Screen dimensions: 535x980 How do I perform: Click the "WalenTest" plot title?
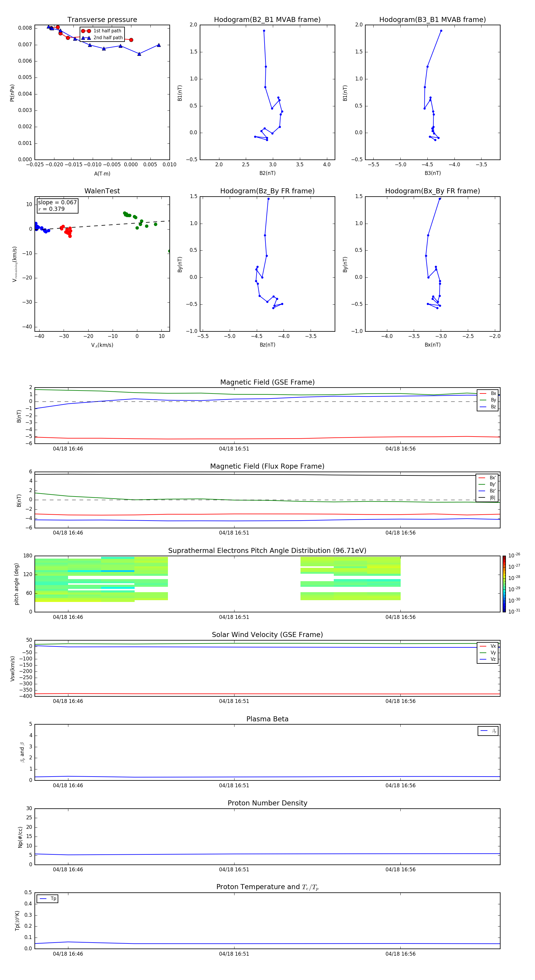click(102, 191)
